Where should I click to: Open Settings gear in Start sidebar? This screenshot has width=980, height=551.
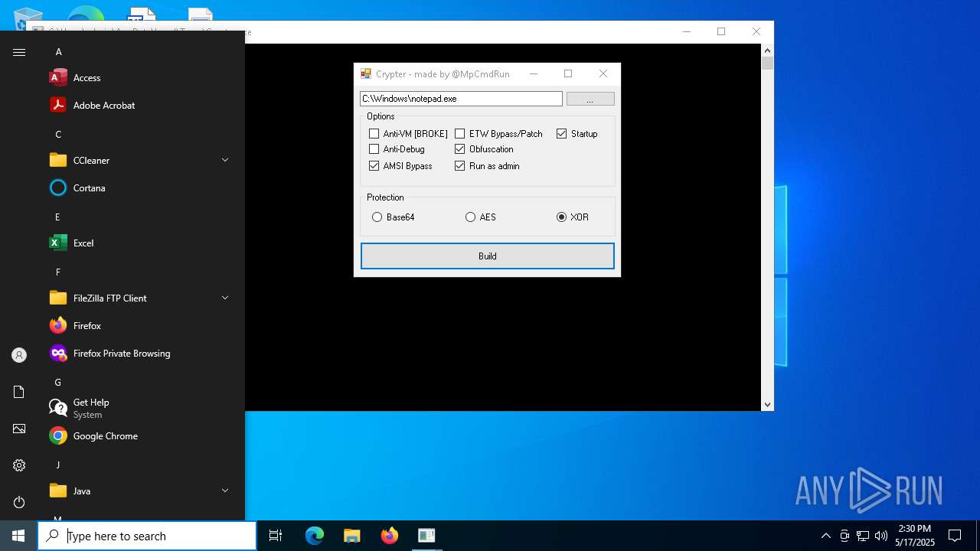click(x=19, y=465)
